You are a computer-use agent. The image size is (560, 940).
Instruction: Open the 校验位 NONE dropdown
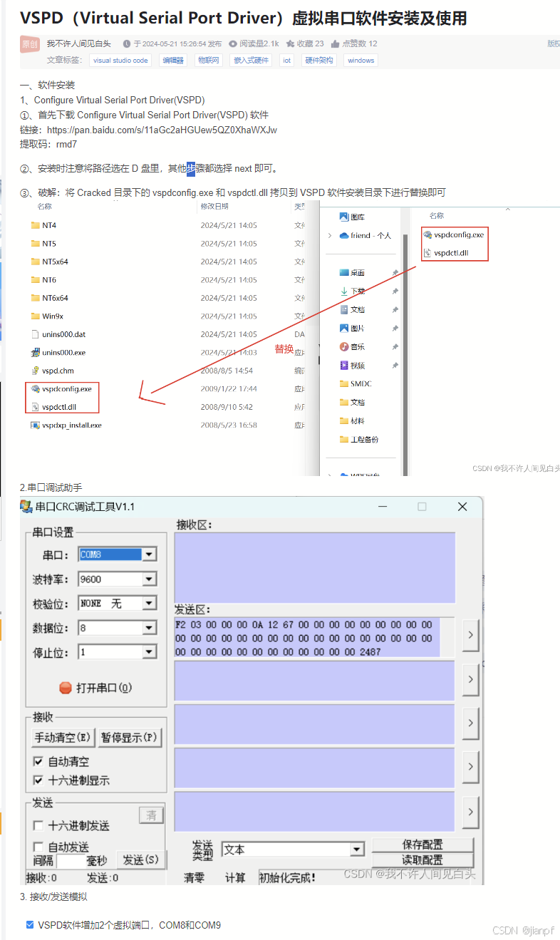point(149,603)
